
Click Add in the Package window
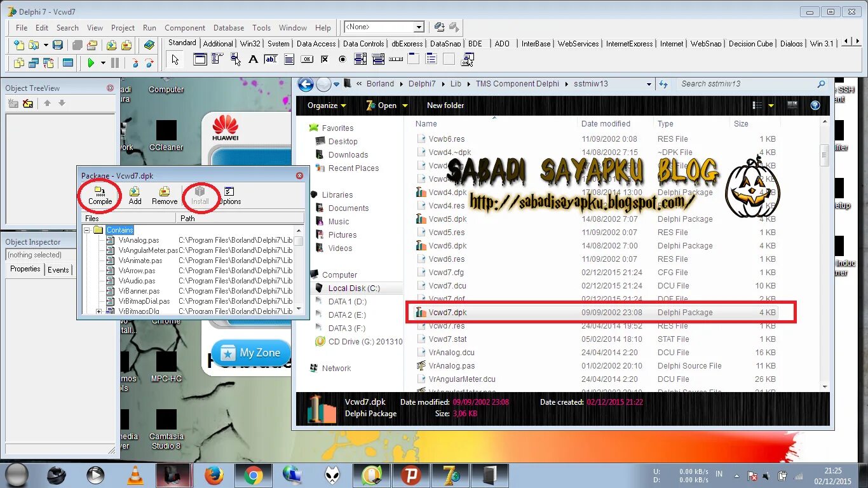pyautogui.click(x=135, y=196)
